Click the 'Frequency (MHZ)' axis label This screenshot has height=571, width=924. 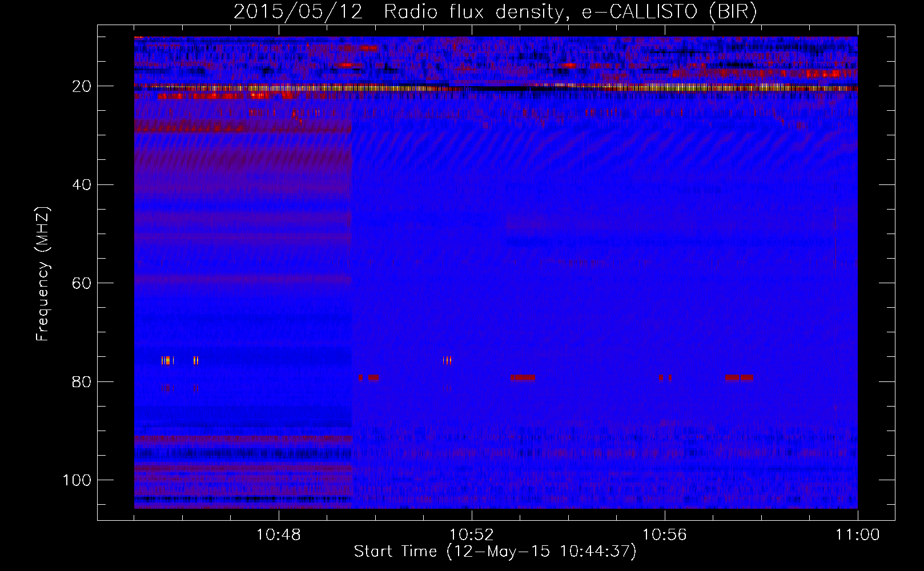point(43,274)
